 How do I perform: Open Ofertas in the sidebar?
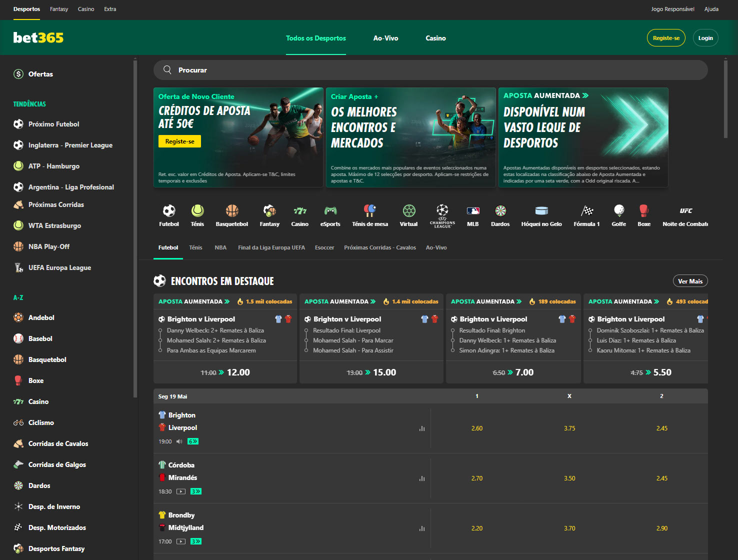[40, 74]
